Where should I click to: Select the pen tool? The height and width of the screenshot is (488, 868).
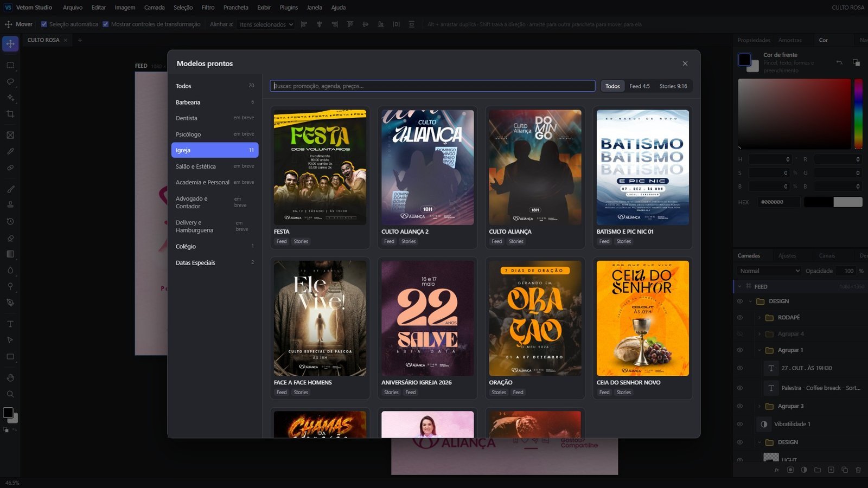pos(10,303)
